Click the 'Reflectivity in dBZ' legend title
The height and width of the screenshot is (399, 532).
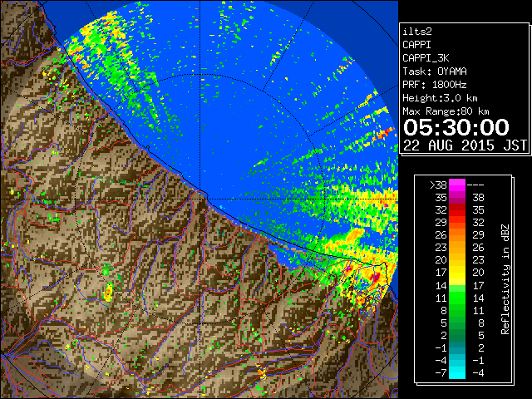(505, 279)
